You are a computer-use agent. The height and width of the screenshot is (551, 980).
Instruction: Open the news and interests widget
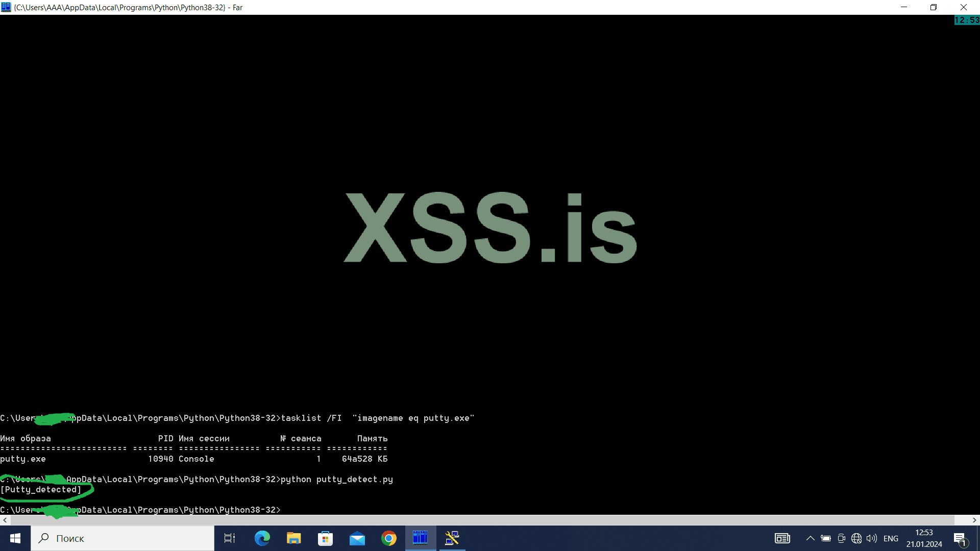click(782, 538)
